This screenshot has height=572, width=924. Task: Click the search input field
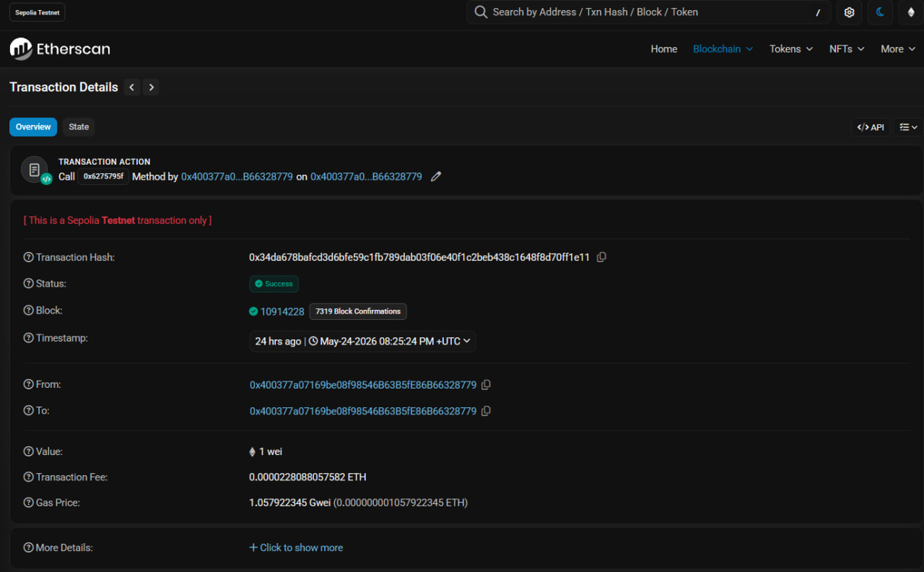pyautogui.click(x=648, y=12)
